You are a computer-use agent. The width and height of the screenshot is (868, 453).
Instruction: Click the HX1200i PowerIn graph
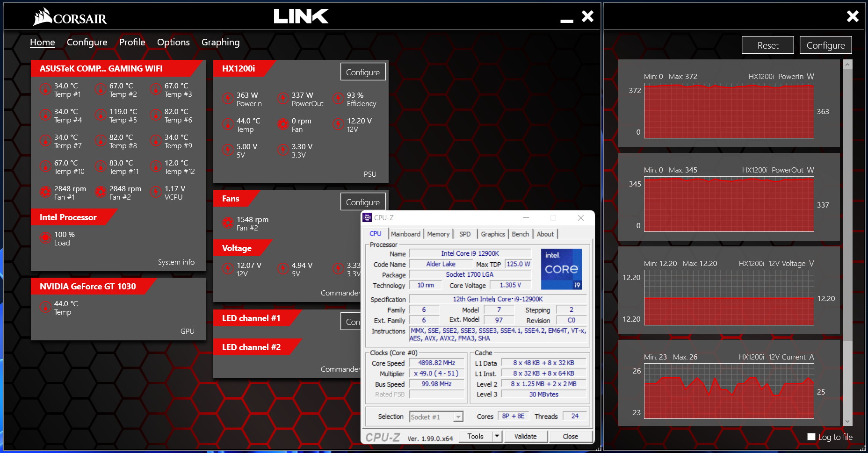(x=729, y=111)
